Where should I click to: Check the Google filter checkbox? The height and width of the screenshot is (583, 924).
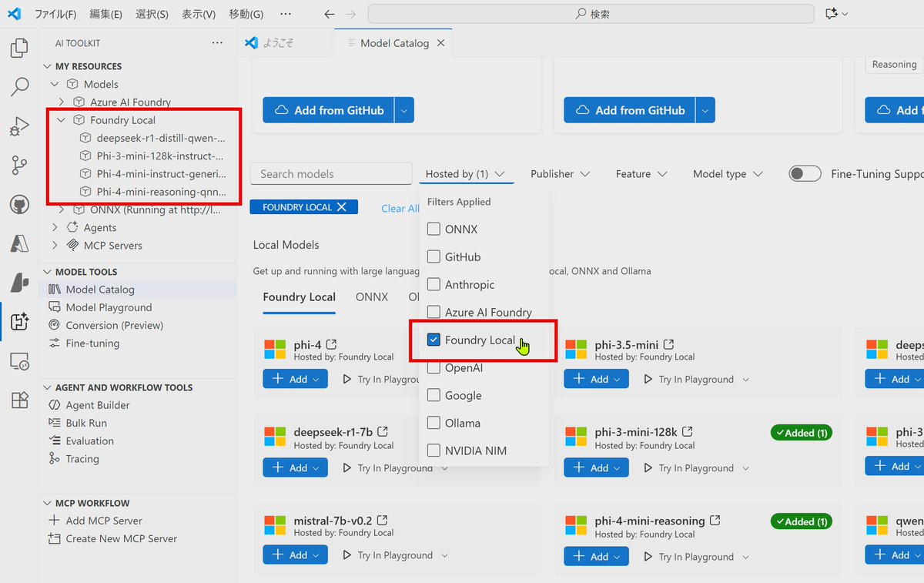[x=434, y=395]
